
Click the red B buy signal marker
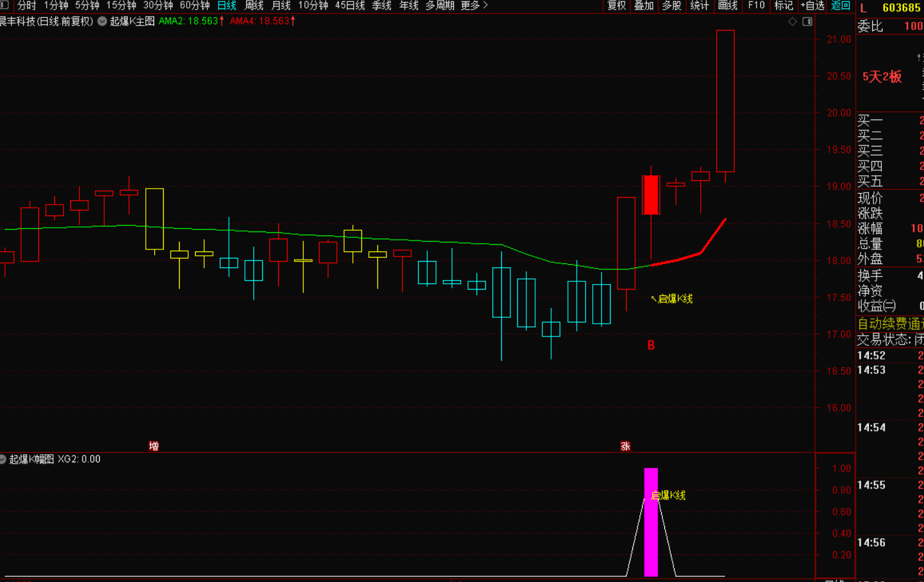click(x=651, y=345)
